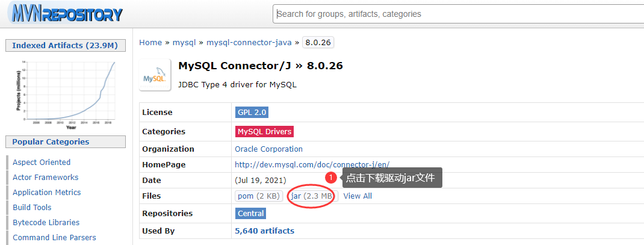Open the Oracle Corporation organization link

coord(268,149)
